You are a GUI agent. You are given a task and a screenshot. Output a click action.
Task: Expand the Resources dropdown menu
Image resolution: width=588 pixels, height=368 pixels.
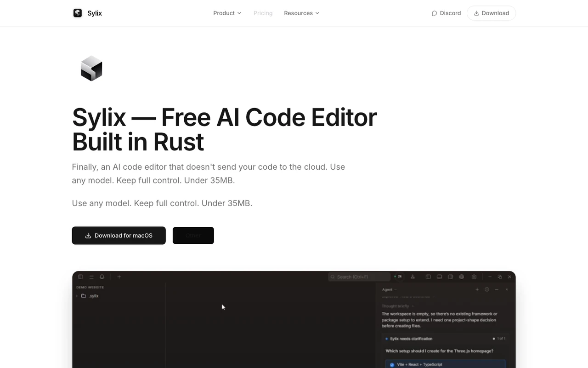point(301,13)
